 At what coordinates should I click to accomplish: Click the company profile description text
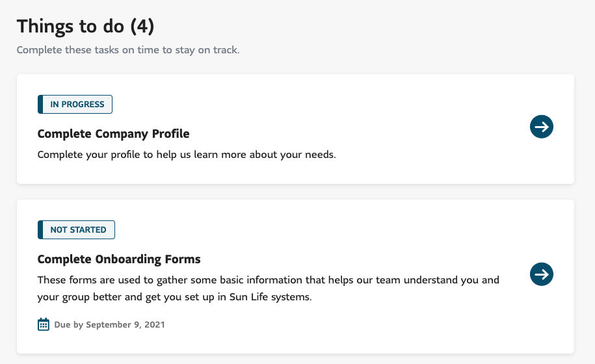pos(187,155)
